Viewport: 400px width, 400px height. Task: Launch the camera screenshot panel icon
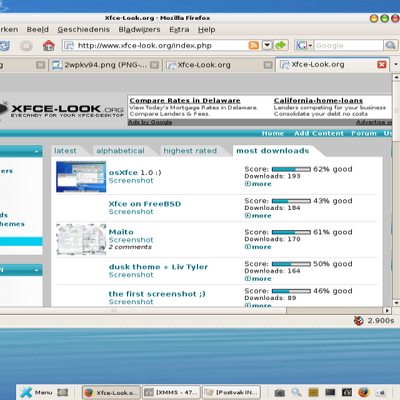(x=280, y=392)
